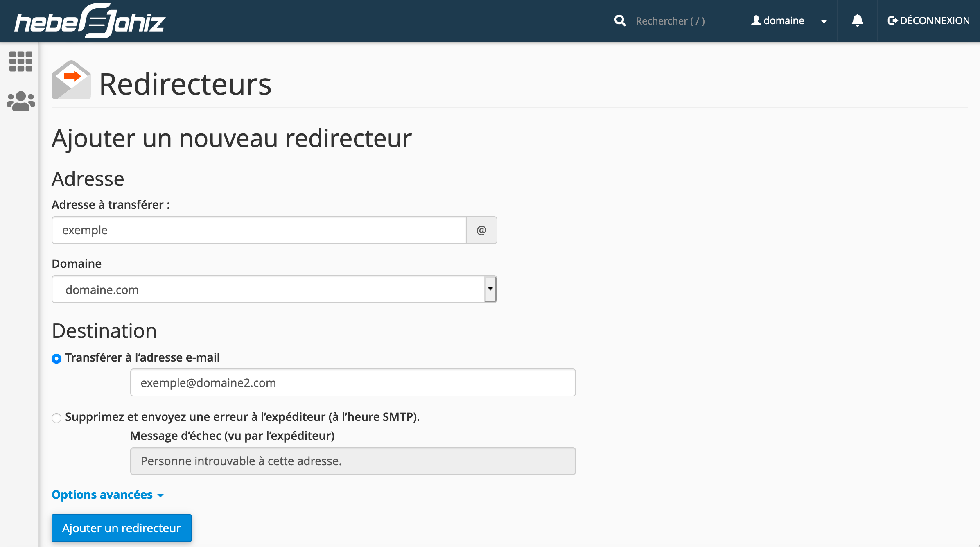The image size is (980, 547).
Task: Select Supprimez et envoyez une erreur radio
Action: coord(56,418)
